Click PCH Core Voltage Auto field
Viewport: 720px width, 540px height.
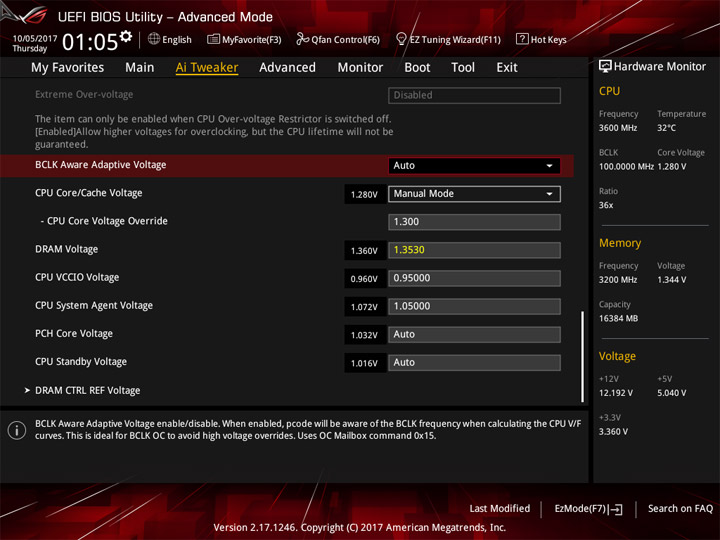tap(474, 334)
